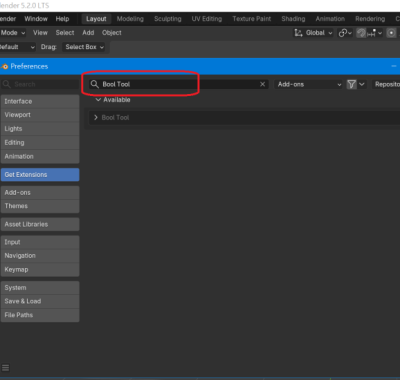Open the pivot point link dropdown
This screenshot has height=380, width=400.
345,33
